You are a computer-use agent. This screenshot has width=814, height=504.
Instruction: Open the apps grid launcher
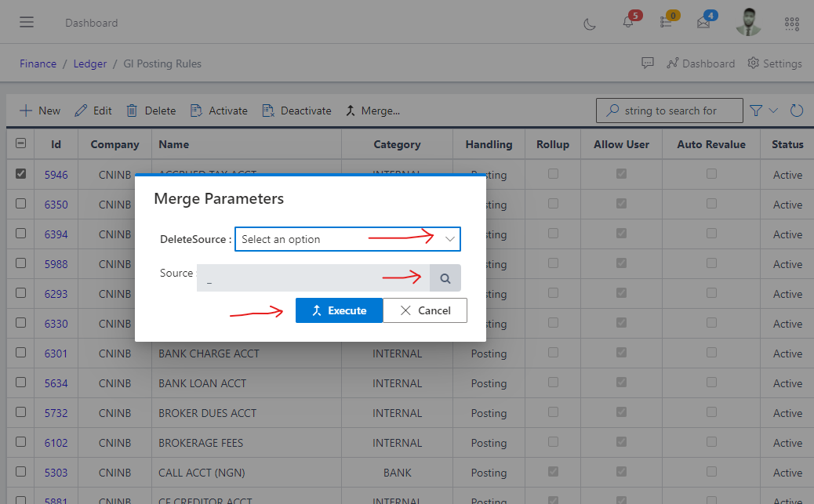pos(791,24)
